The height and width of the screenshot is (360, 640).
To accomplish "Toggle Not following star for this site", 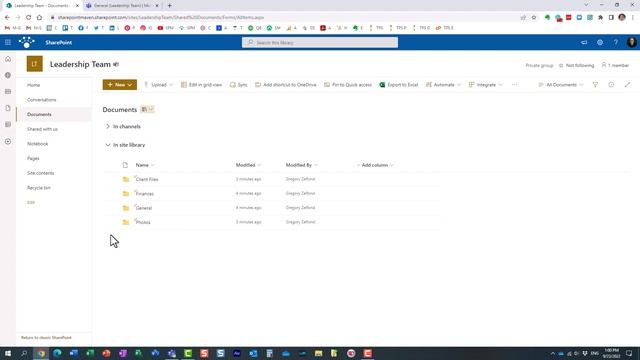I will [576, 65].
